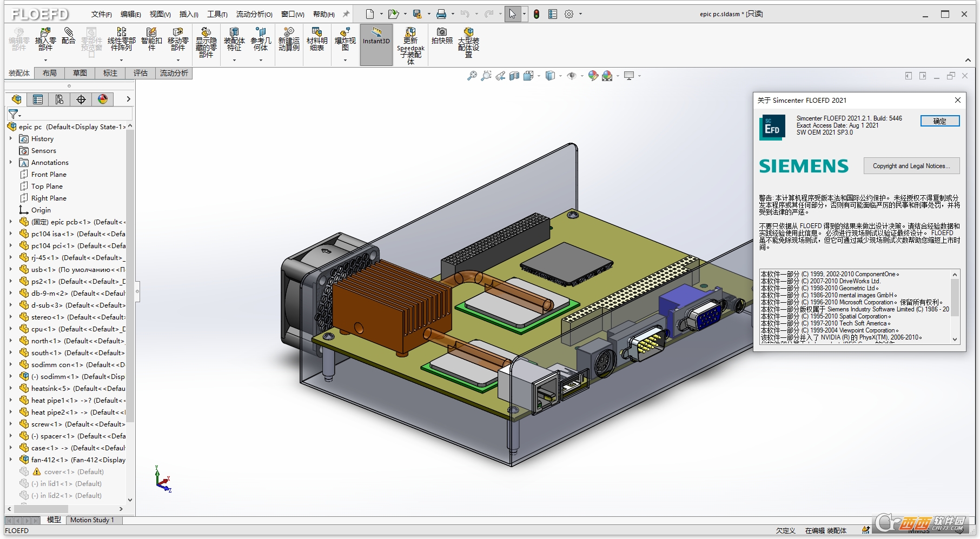Click the Rebuild traffic light icon

coord(537,14)
